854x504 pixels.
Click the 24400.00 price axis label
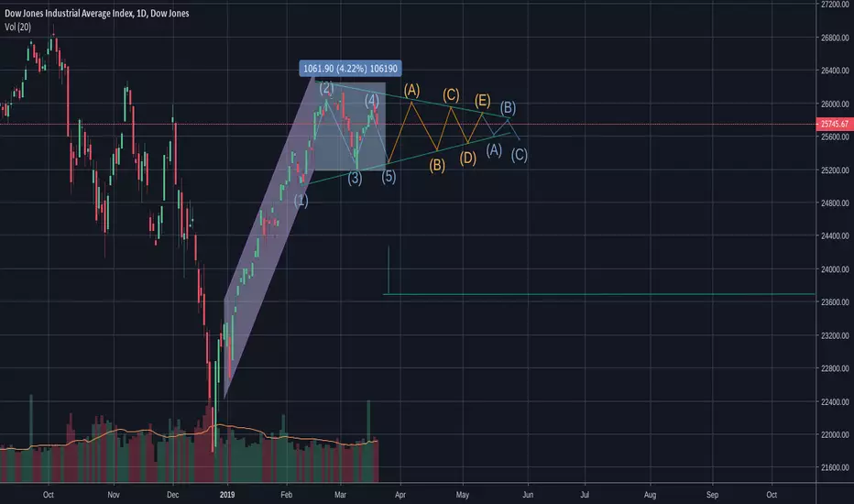(x=835, y=236)
